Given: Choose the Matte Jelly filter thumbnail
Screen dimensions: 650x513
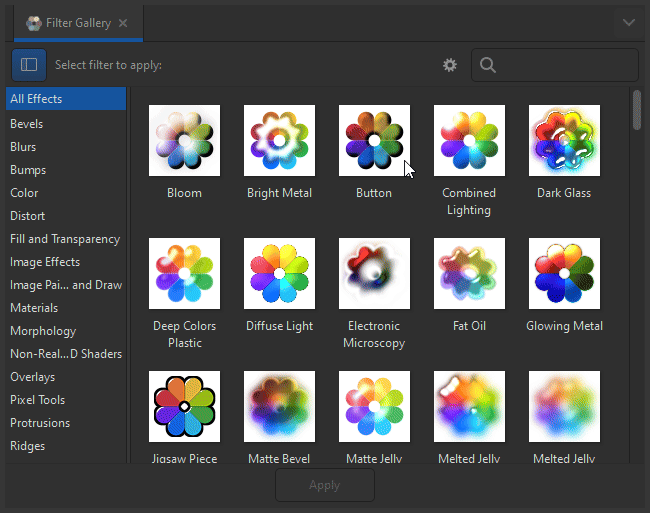Looking at the screenshot, I should [x=374, y=407].
